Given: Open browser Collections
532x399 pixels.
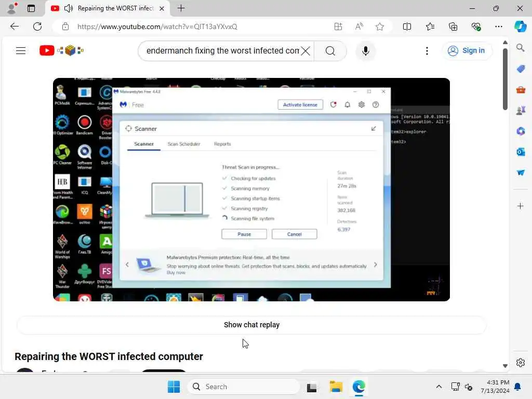Looking at the screenshot, I should coord(453,26).
